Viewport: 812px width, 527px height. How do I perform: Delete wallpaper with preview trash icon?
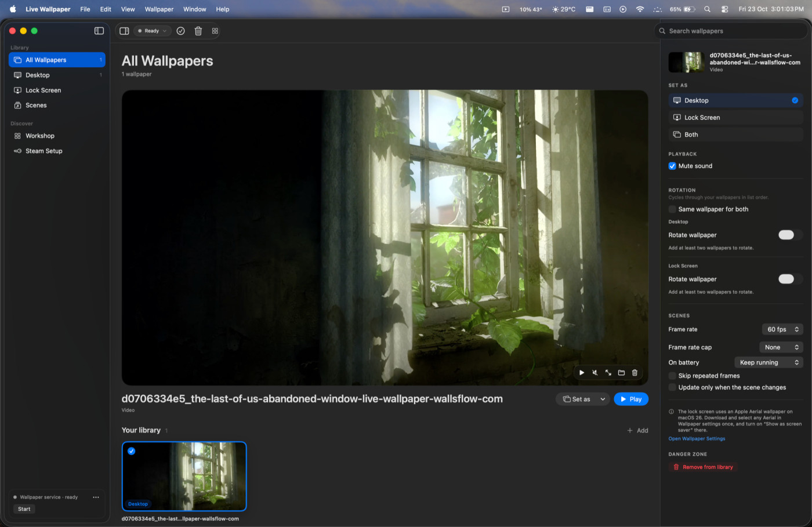[x=635, y=373]
